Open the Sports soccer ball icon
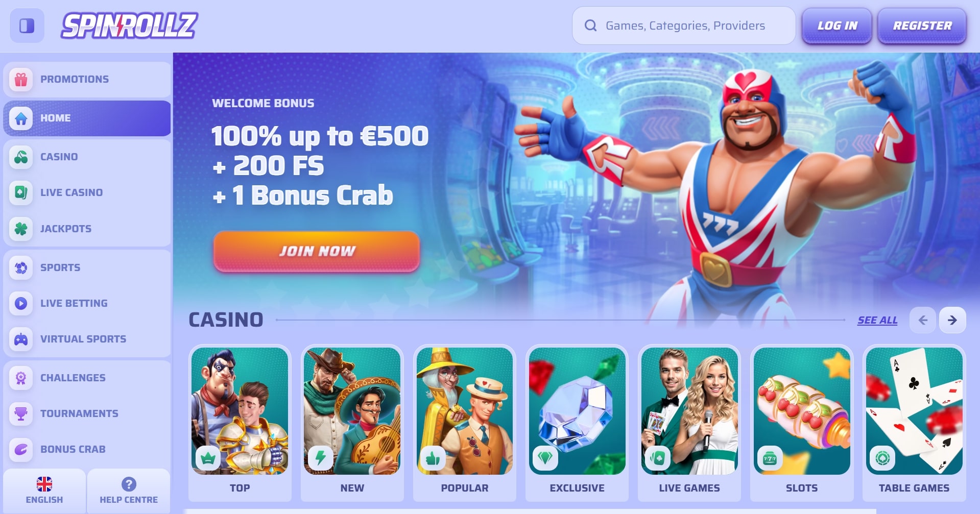 coord(21,267)
